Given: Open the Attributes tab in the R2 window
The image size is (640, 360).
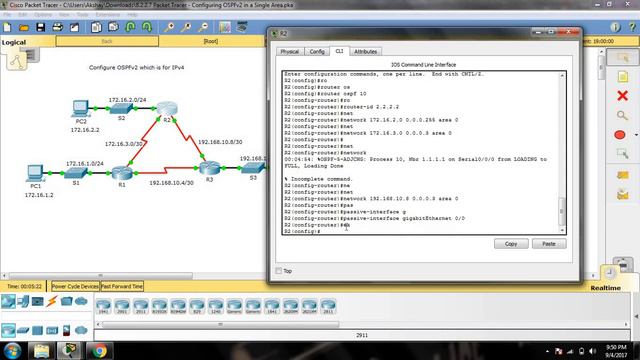Looking at the screenshot, I should (365, 51).
